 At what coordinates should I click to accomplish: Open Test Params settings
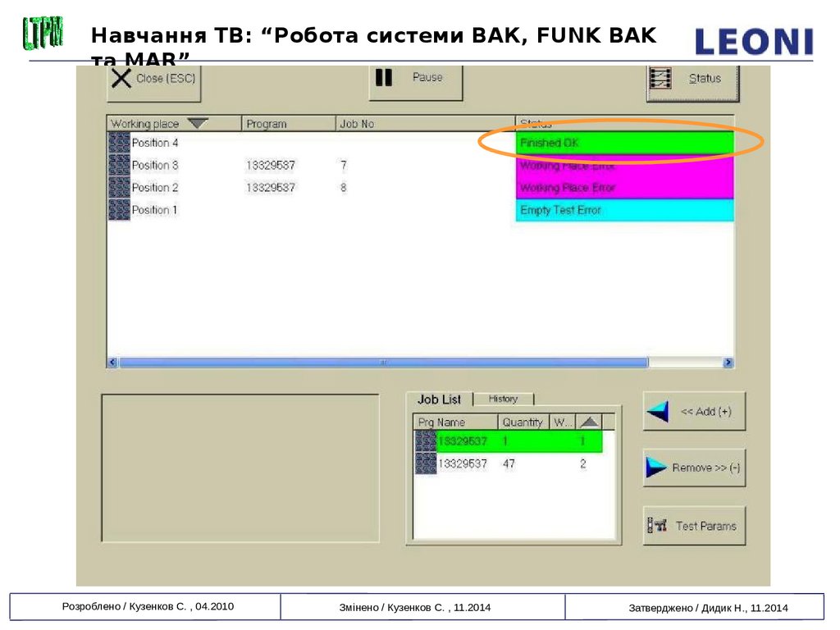click(x=694, y=526)
